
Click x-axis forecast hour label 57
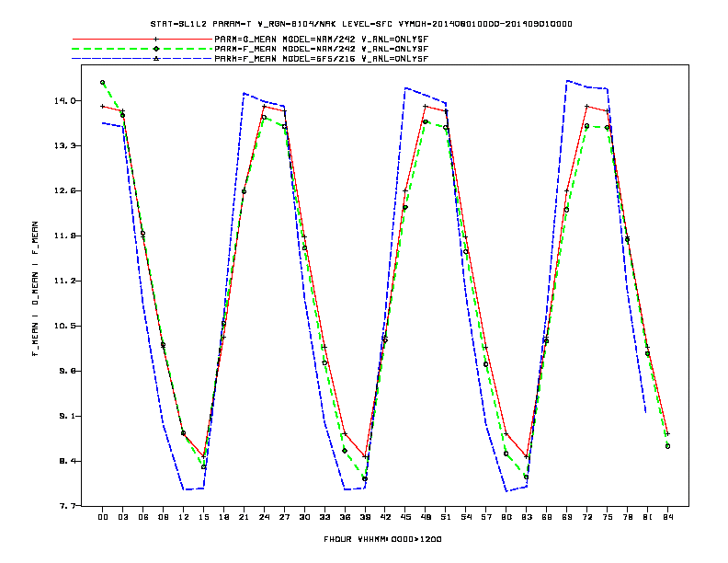[486, 517]
